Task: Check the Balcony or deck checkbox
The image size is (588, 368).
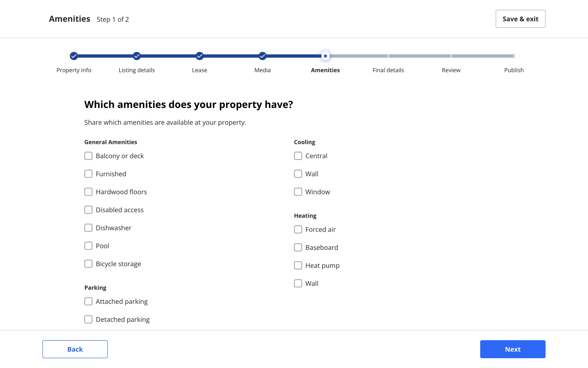Action: point(88,156)
